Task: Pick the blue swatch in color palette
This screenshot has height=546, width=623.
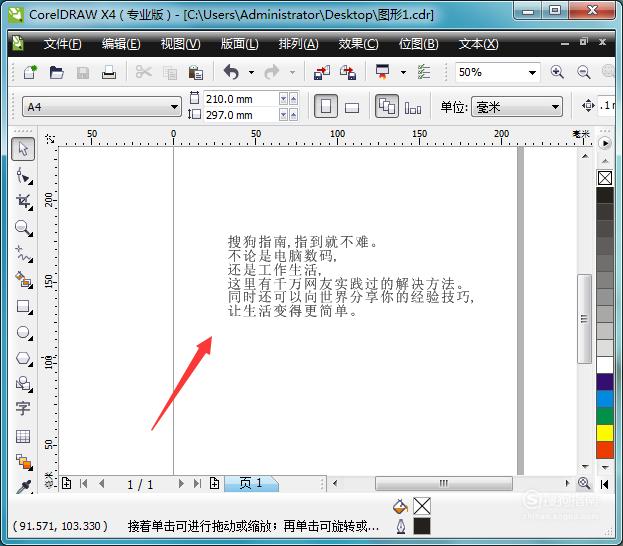Action: pyautogui.click(x=605, y=399)
